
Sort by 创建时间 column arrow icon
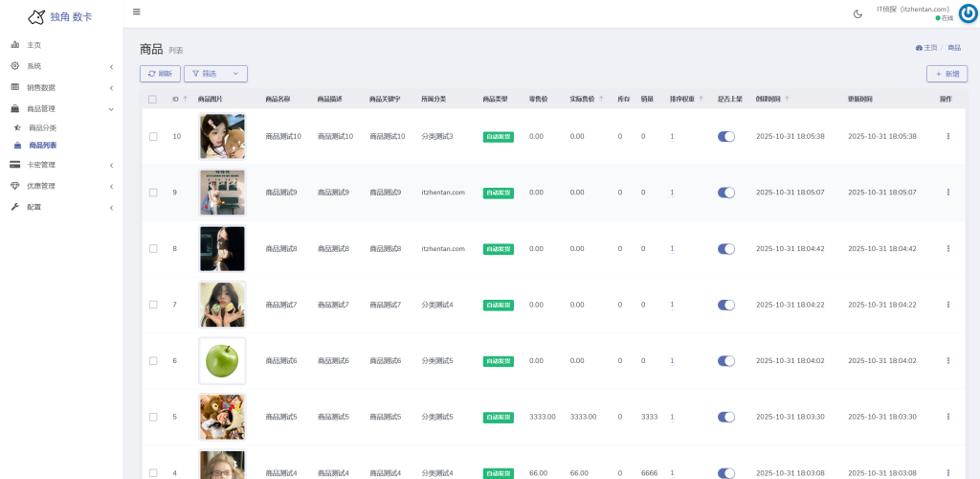[x=788, y=99]
